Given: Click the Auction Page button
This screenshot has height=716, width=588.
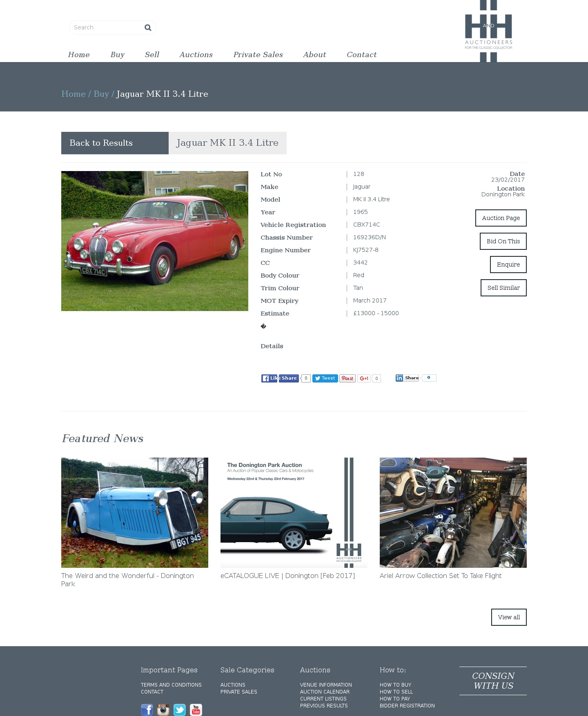Looking at the screenshot, I should point(501,218).
